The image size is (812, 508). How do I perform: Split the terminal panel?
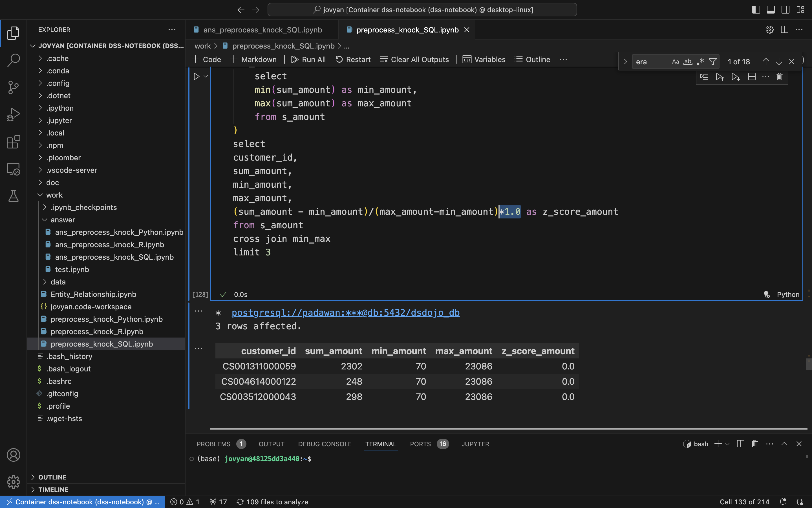741,444
